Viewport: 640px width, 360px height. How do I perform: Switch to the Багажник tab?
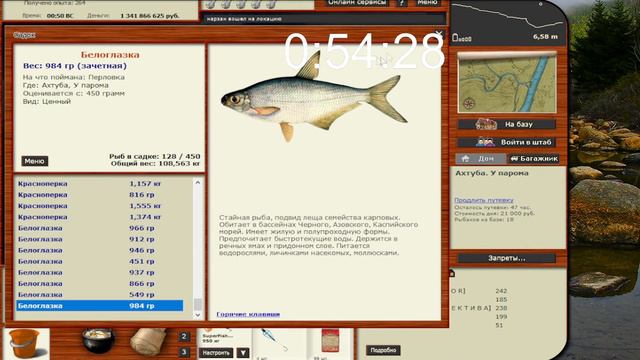point(533,158)
